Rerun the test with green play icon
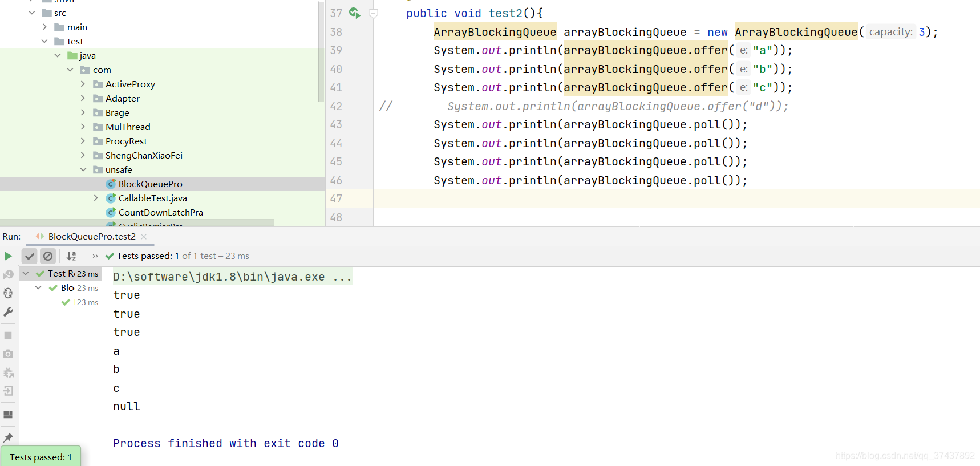This screenshot has width=980, height=466. coord(9,256)
